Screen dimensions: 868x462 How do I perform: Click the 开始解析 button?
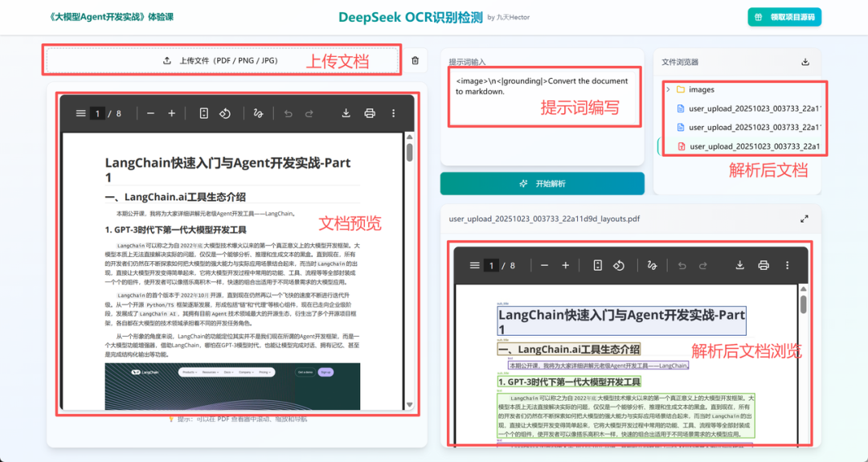(x=542, y=184)
